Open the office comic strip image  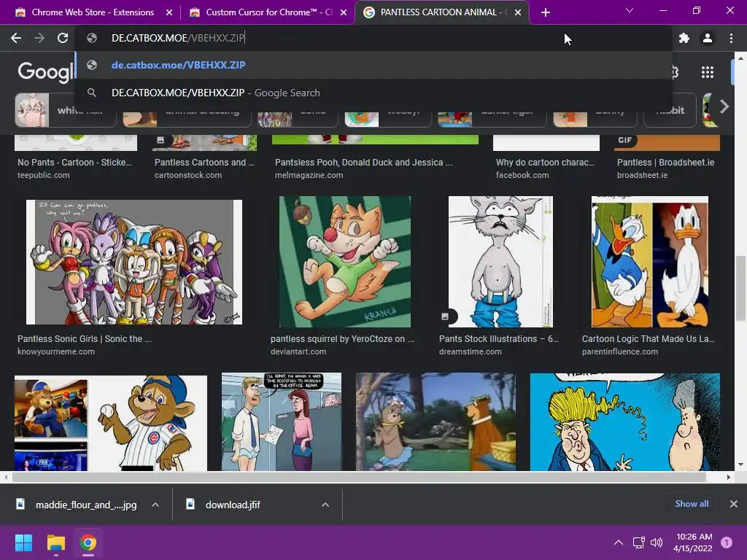282,422
